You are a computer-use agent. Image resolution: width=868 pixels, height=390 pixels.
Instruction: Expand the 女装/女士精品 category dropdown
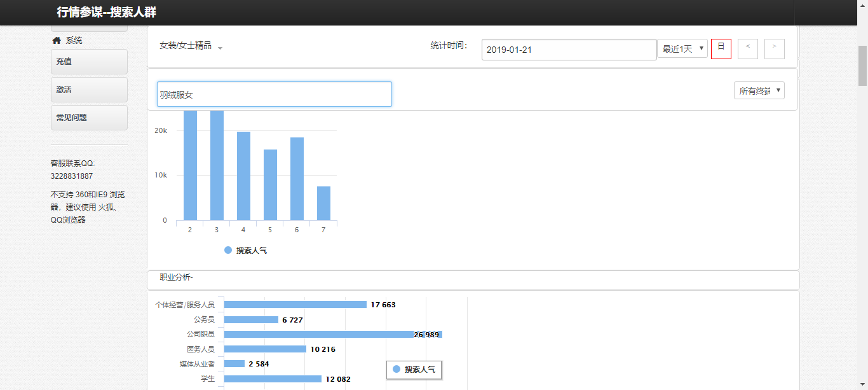[x=191, y=46]
